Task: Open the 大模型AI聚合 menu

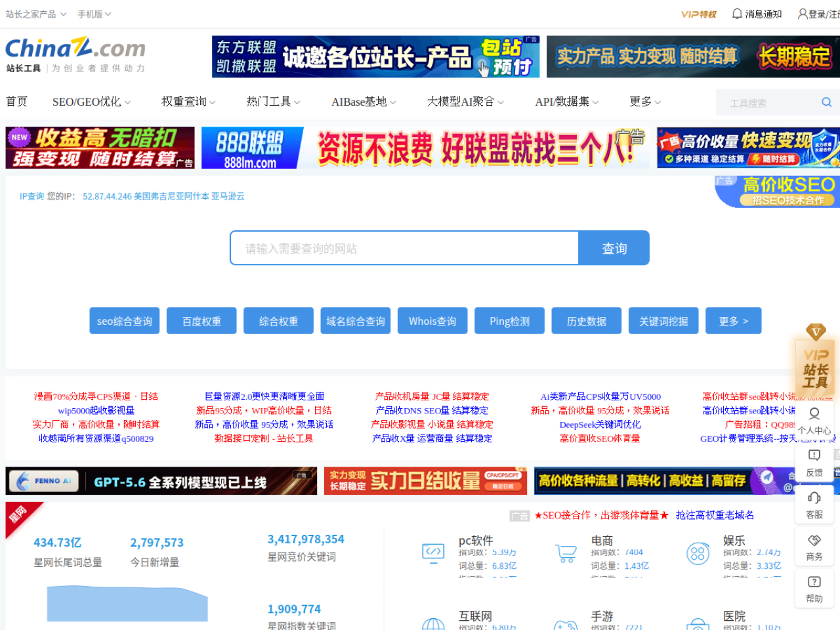Action: (x=466, y=102)
